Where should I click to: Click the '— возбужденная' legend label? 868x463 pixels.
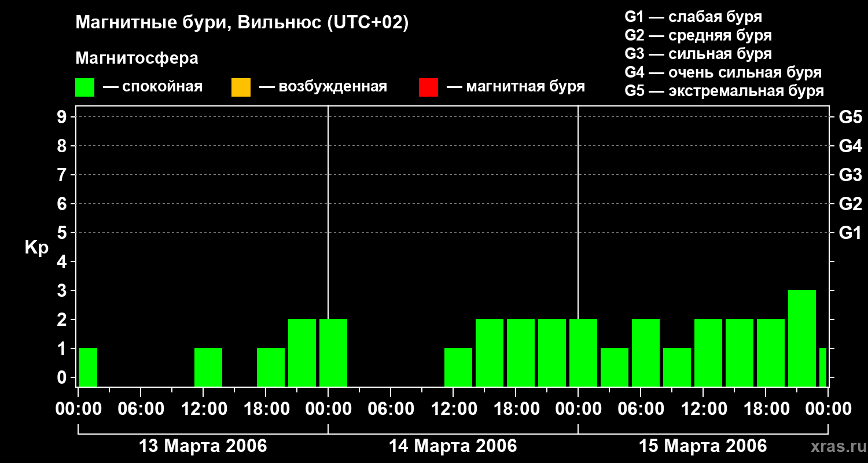(x=323, y=87)
